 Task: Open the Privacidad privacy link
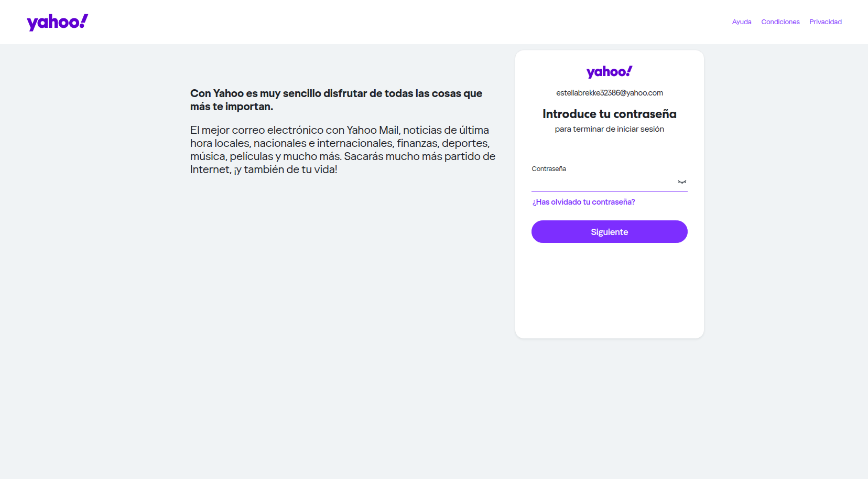coord(826,22)
